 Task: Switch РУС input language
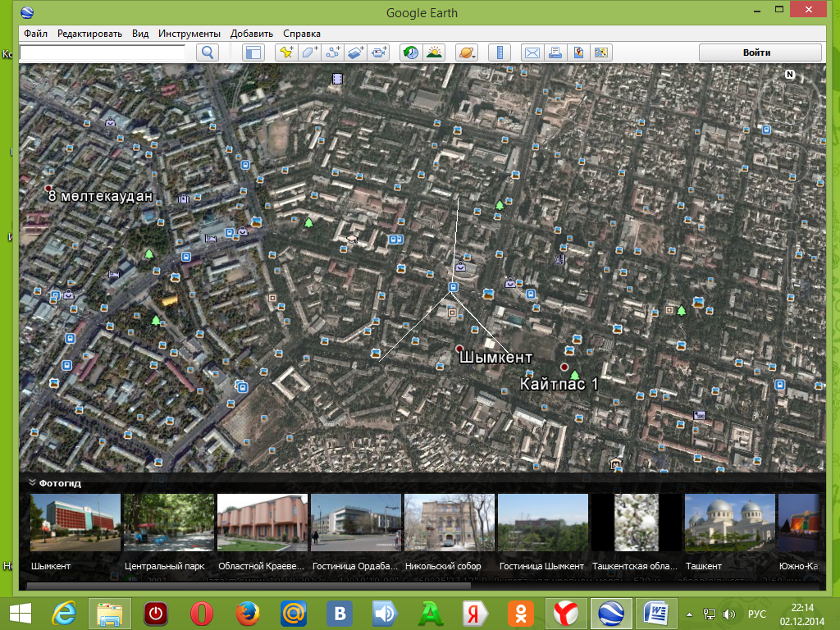756,614
